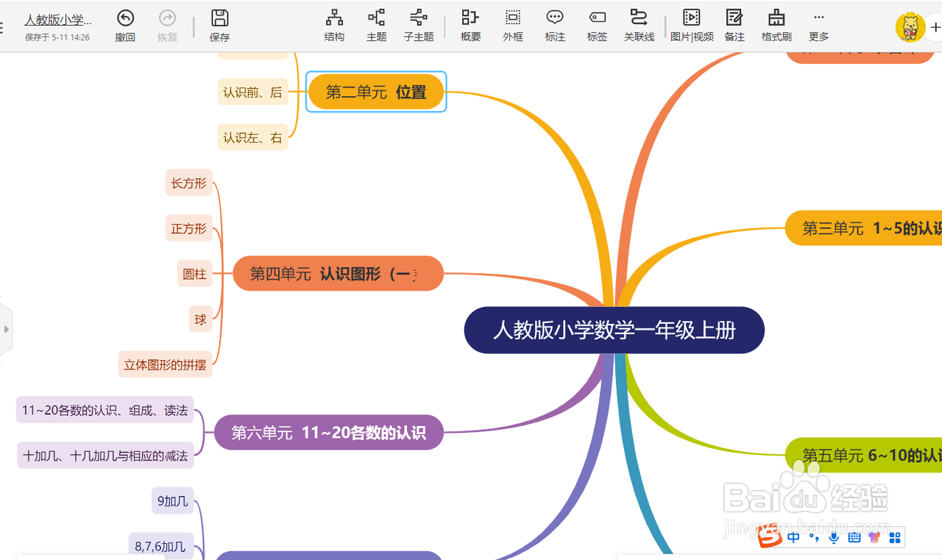
Task: Toggle Sogou input between Chinese and English
Action: [x=793, y=537]
